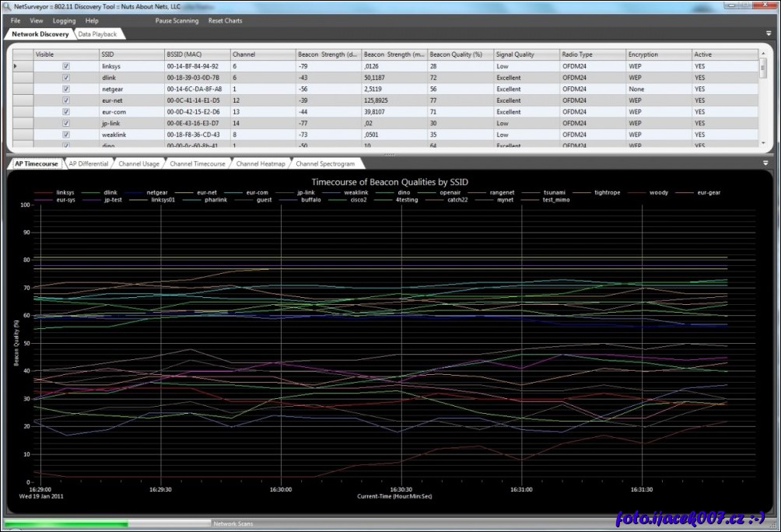
Task: Grab the horizontal splitter grip above chart tabs
Action: (x=389, y=155)
